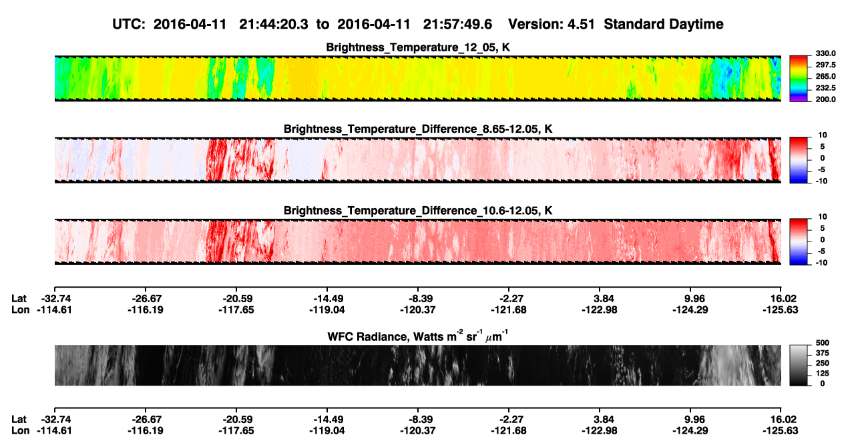This screenshot has width=868, height=445.
Task: Click the 'Lat' label above the WFC Radiance panel
Action: [x=19, y=298]
